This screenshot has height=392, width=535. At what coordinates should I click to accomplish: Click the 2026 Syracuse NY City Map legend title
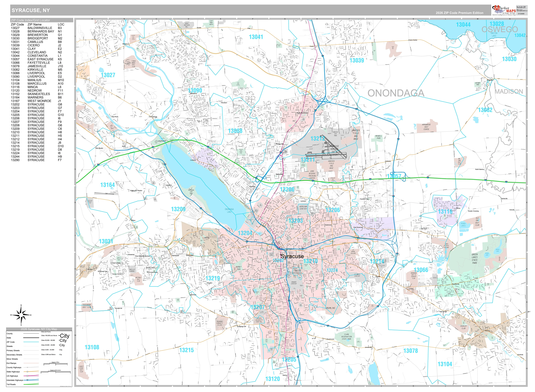(x=39, y=329)
